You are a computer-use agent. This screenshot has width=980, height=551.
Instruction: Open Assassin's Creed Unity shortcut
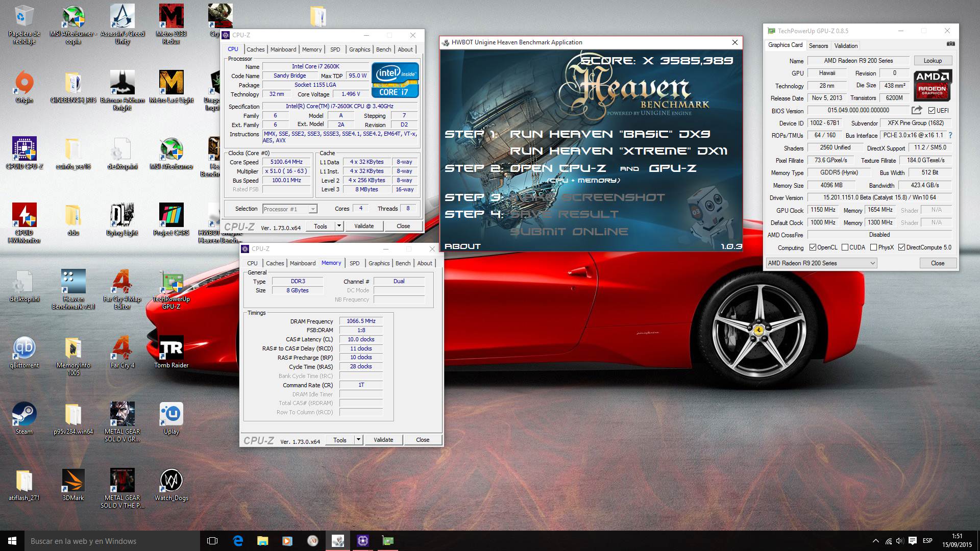[122, 24]
